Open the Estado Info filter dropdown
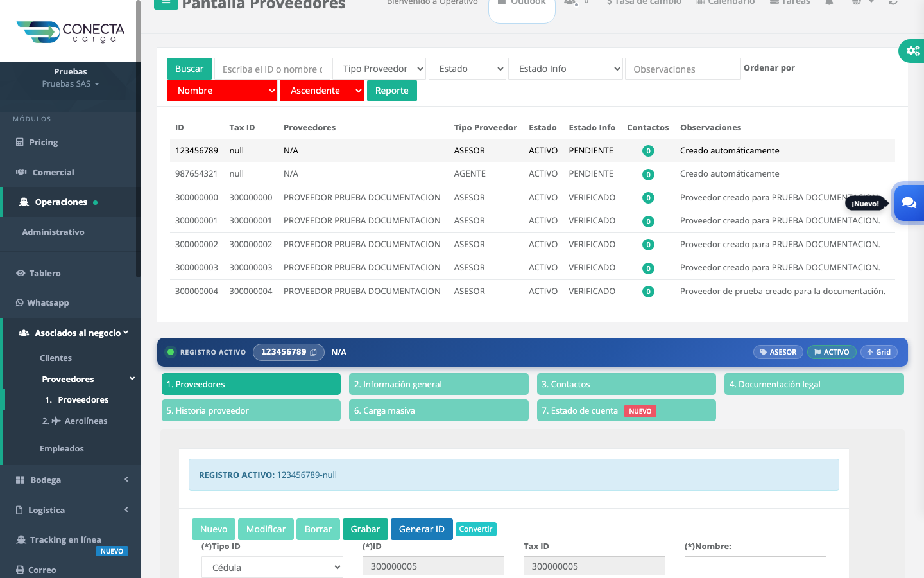Image resolution: width=924 pixels, height=578 pixels. (565, 69)
